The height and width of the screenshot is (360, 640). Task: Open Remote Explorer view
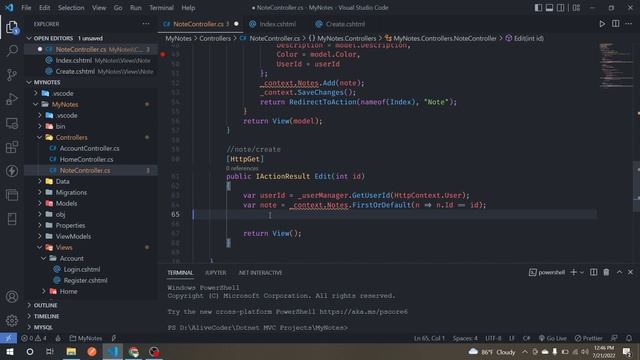[12, 123]
